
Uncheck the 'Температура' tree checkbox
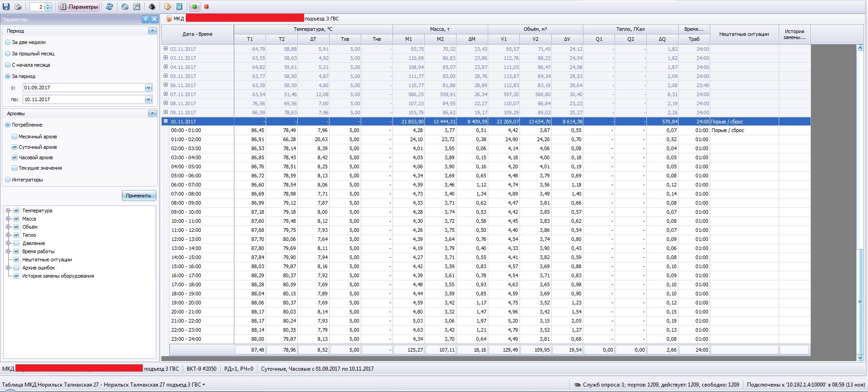[x=16, y=211]
